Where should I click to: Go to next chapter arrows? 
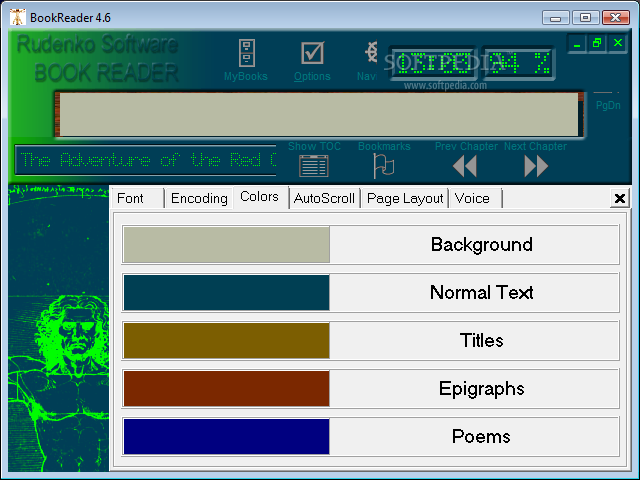click(x=536, y=167)
